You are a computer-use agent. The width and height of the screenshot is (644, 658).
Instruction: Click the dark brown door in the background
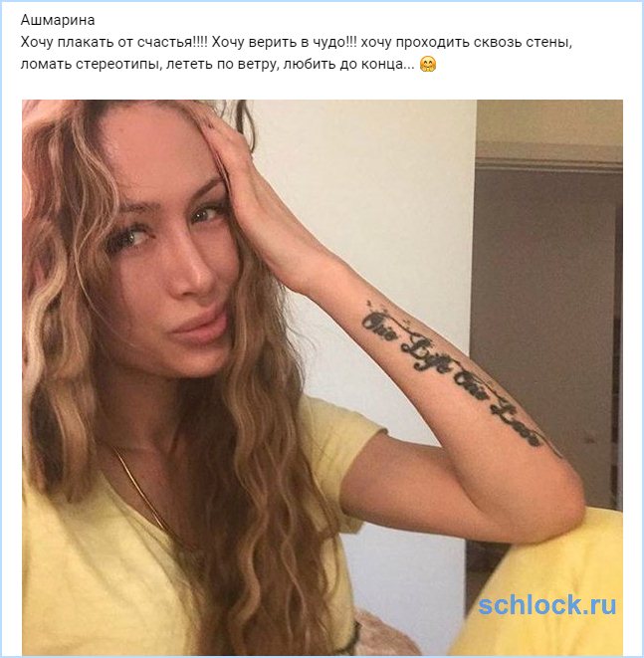(545, 335)
